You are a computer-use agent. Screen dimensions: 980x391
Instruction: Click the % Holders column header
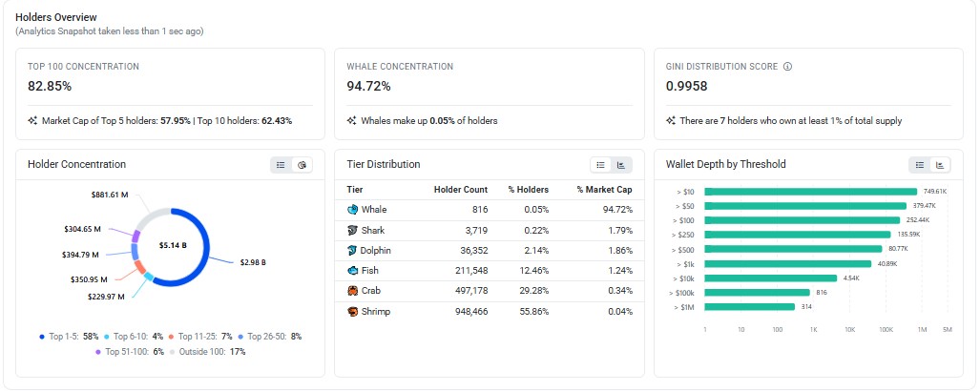point(528,190)
